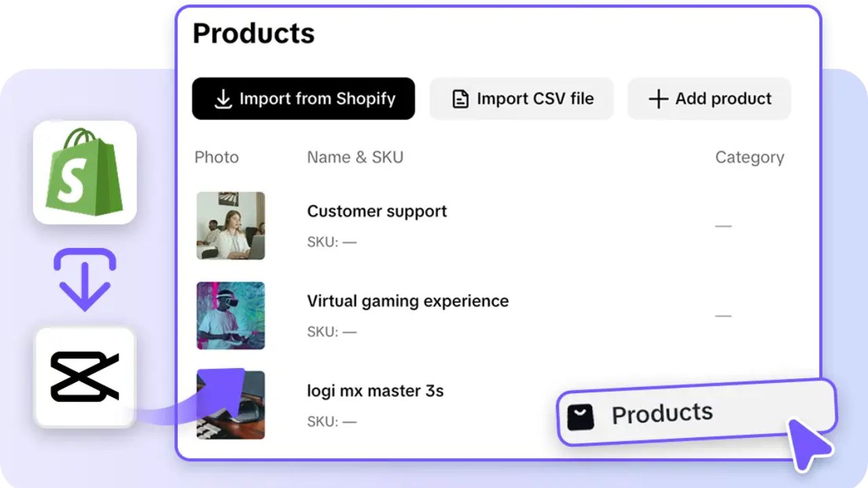Open the Customer support product thumbnail

(x=230, y=226)
